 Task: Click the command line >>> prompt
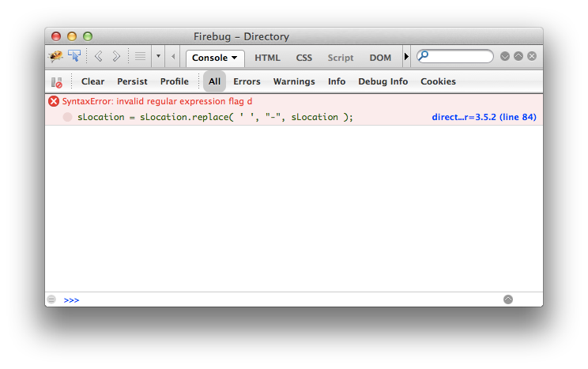[x=71, y=300]
